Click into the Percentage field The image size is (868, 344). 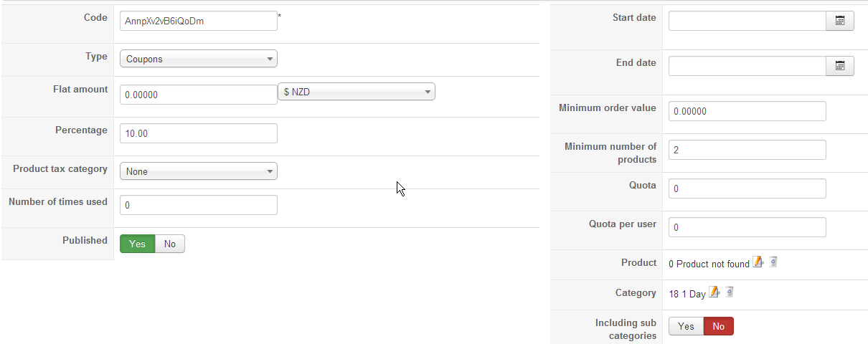point(198,133)
